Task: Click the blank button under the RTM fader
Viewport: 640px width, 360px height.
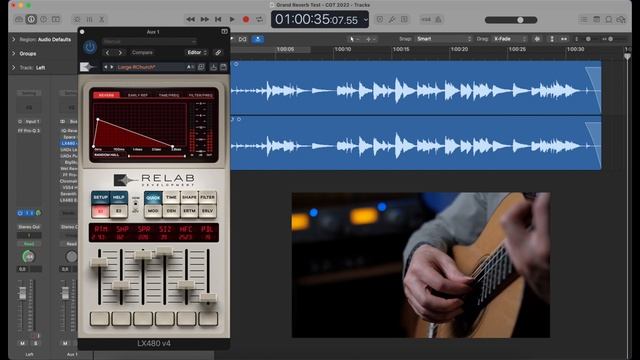Action: (x=100, y=318)
